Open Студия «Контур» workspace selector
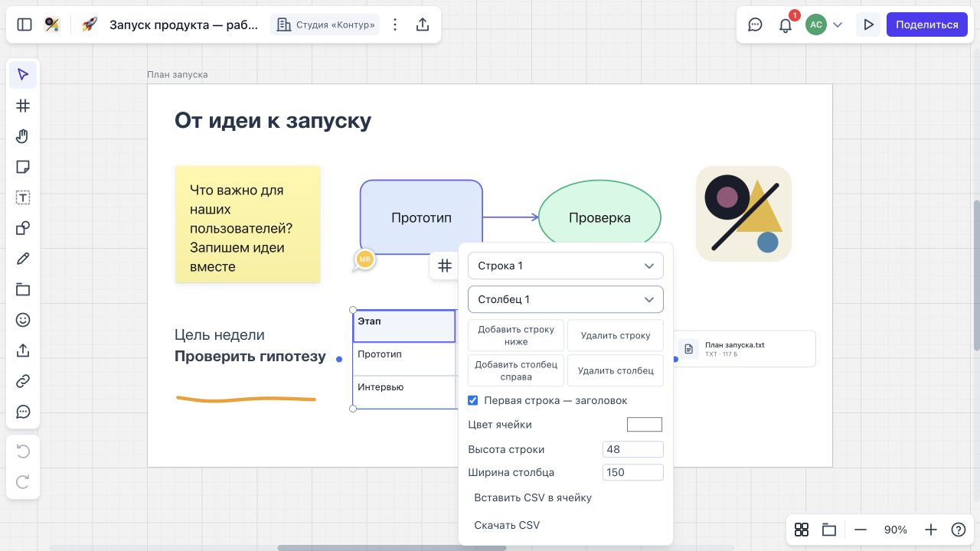The width and height of the screenshot is (980, 551). 326,24
